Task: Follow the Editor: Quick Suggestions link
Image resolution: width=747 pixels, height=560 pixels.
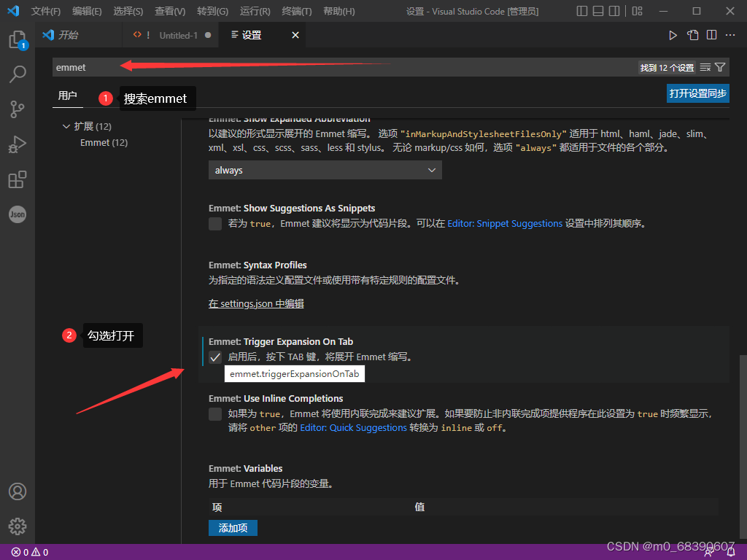Action: pyautogui.click(x=354, y=427)
